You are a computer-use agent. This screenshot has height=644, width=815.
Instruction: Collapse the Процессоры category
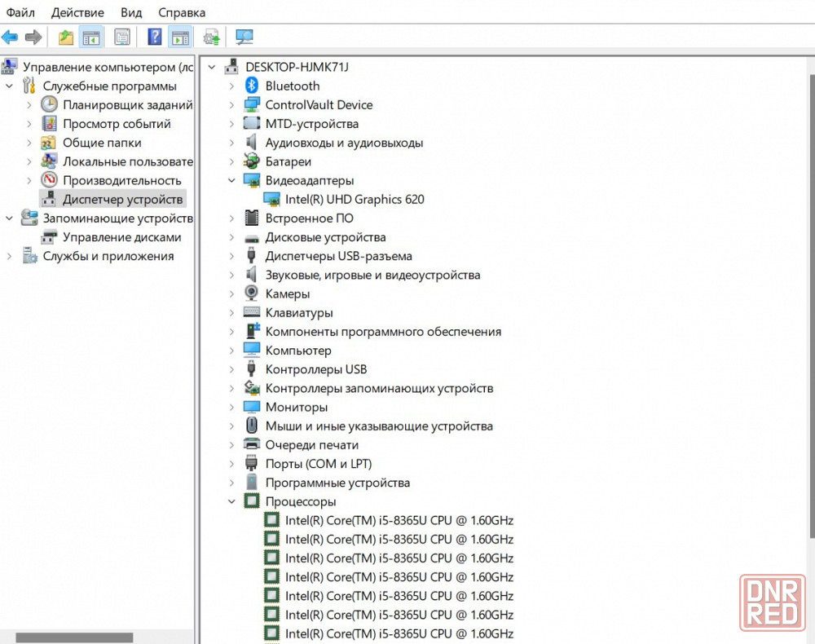point(231,501)
